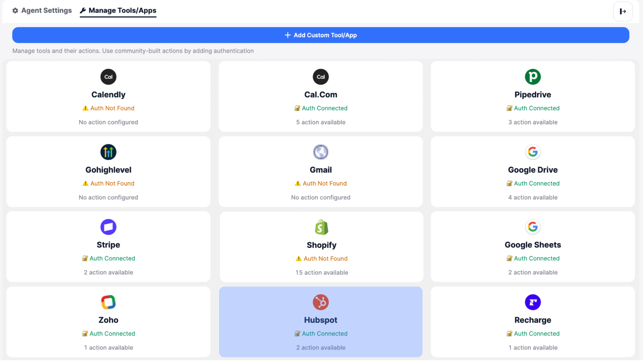Click the Shopify bag icon

point(321,227)
